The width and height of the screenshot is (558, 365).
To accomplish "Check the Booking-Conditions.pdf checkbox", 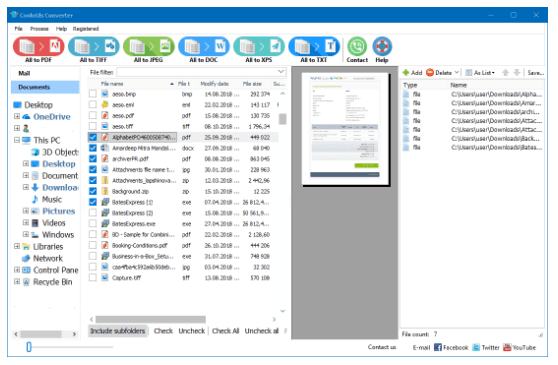I will (x=93, y=245).
